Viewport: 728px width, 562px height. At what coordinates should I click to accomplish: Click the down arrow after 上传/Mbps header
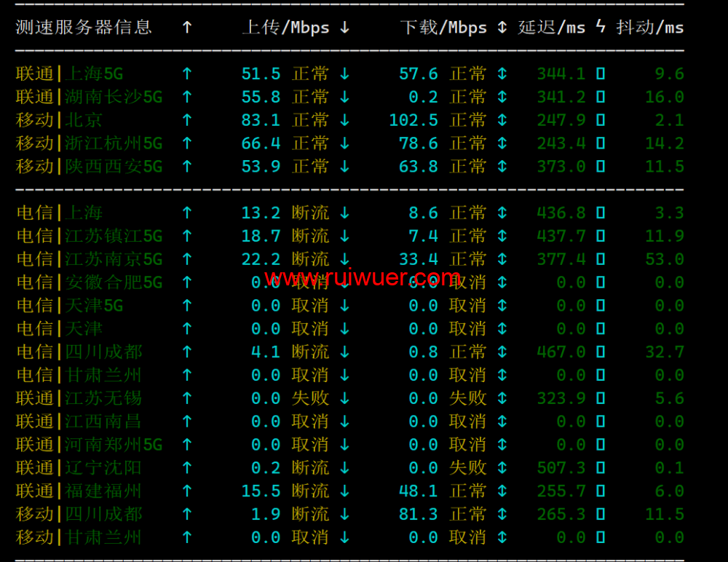click(344, 28)
